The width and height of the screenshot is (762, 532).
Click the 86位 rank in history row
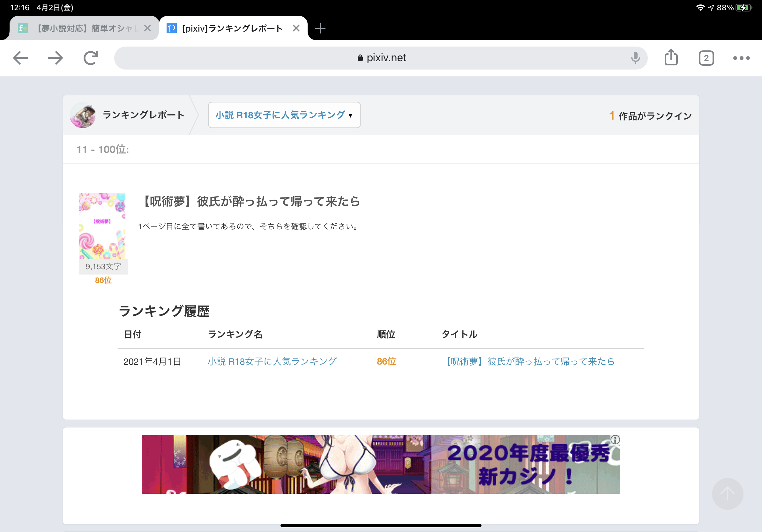tap(386, 361)
